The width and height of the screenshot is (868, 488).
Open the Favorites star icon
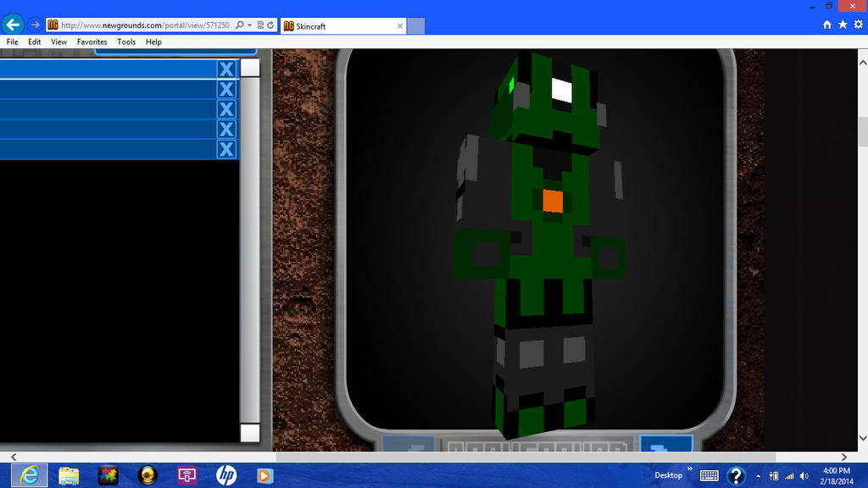[x=843, y=25]
